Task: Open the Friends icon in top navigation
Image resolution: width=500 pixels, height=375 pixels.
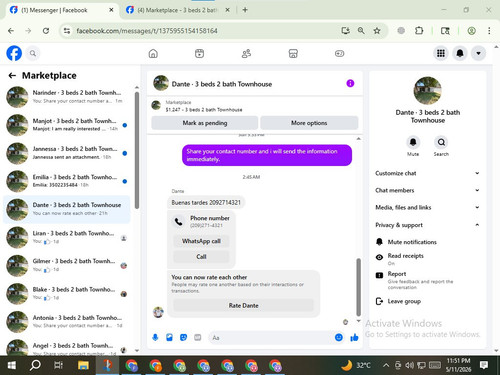Action: point(246,53)
